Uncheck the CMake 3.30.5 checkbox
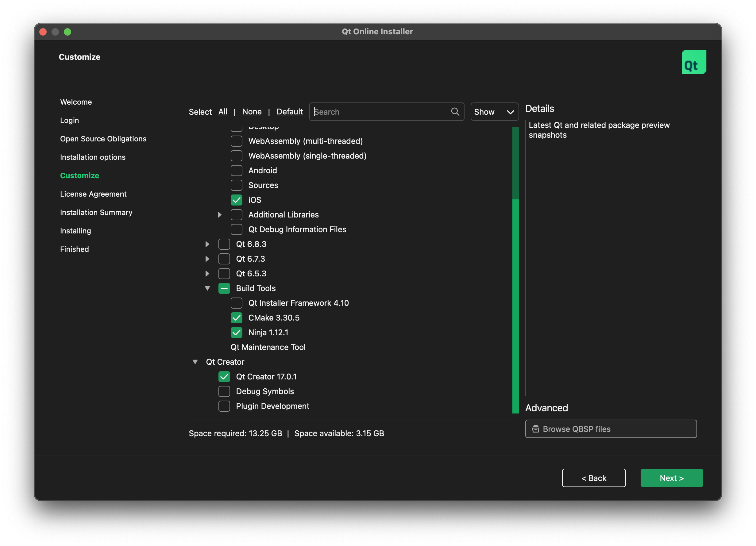 pyautogui.click(x=236, y=318)
